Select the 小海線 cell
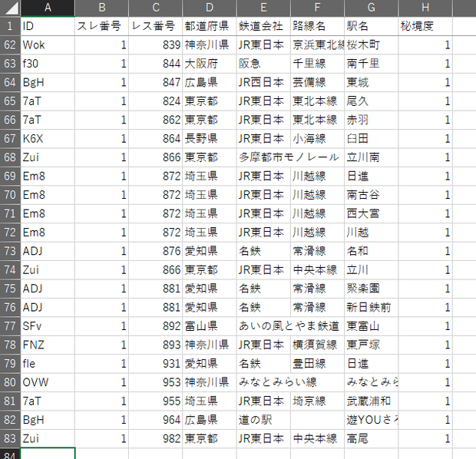The image size is (476, 459). click(x=318, y=139)
